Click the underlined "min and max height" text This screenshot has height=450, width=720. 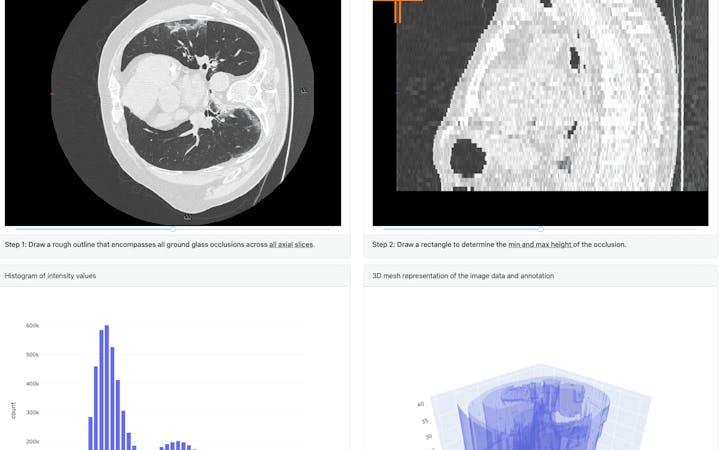pyautogui.click(x=540, y=245)
